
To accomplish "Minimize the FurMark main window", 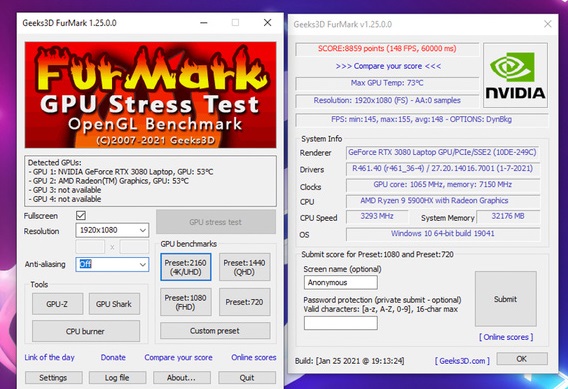I will [204, 22].
